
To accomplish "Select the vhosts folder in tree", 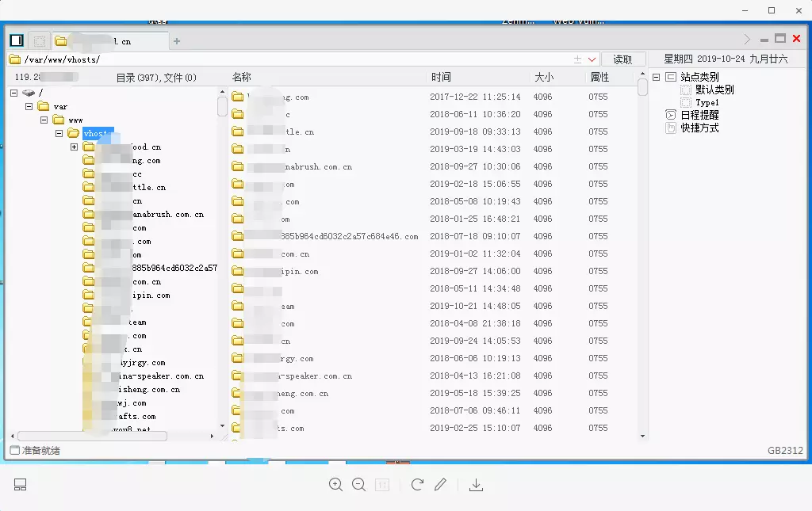I will (98, 133).
